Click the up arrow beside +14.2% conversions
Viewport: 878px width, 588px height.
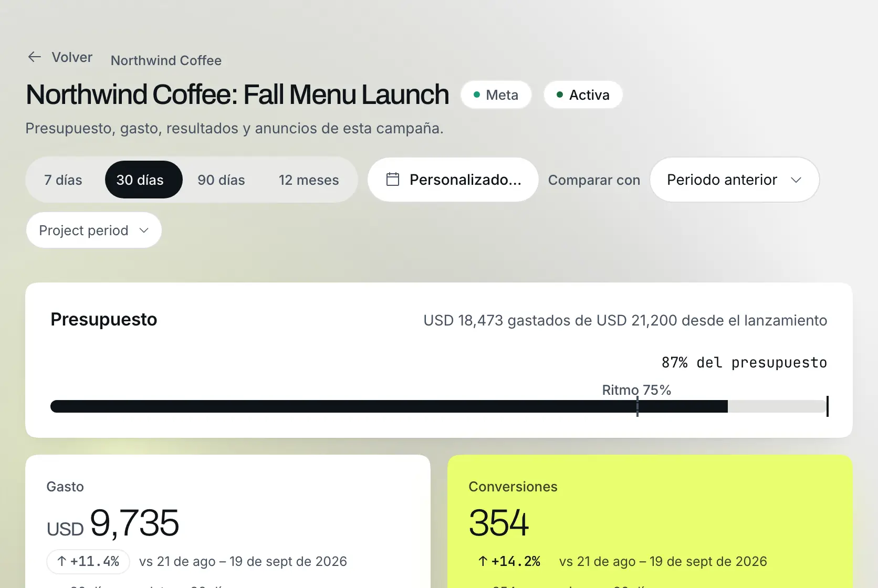coord(483,561)
